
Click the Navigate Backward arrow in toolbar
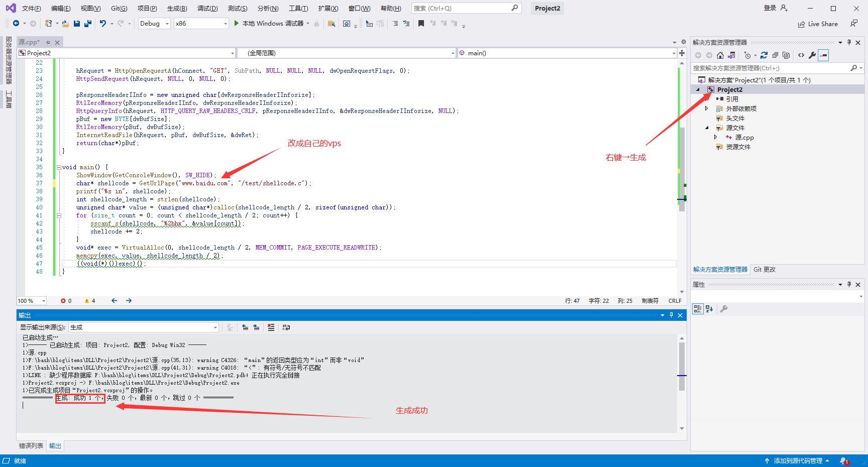(16, 24)
